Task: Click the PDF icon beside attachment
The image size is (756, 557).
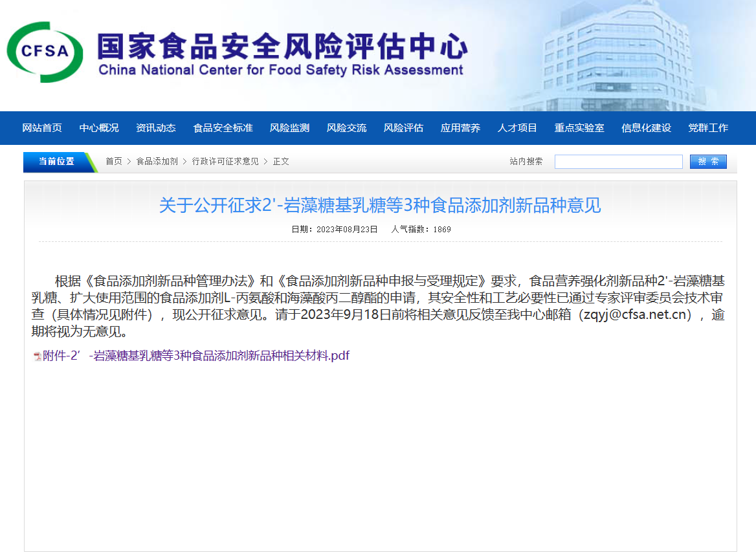Action: click(x=37, y=356)
